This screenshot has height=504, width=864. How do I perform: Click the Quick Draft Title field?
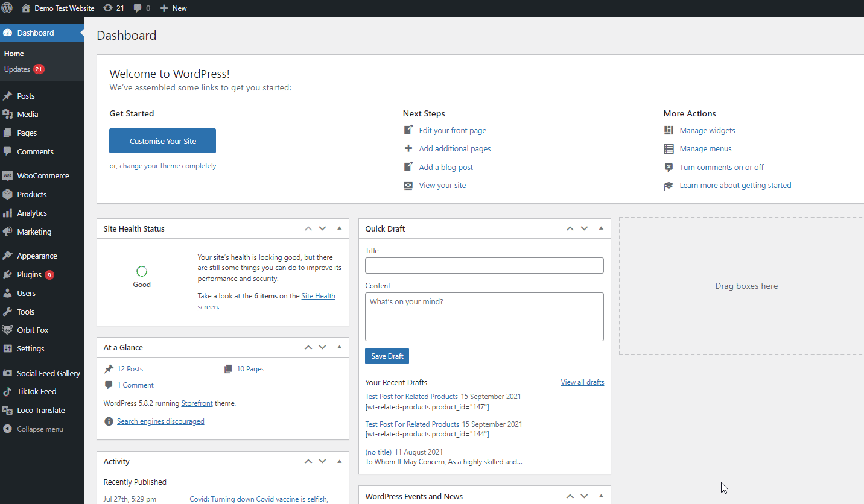[x=484, y=265]
